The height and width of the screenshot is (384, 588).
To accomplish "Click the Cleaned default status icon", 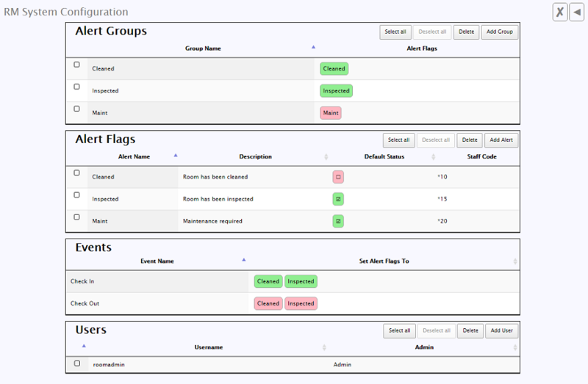I will 338,177.
